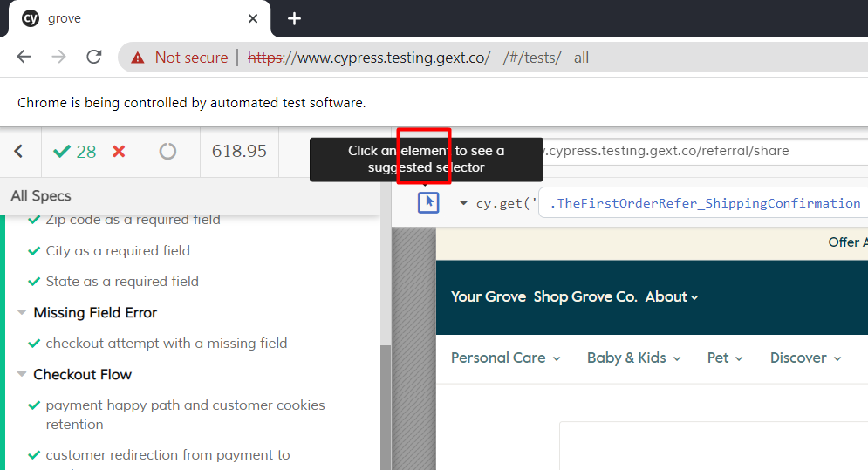Screen dimensions: 868x470
Task: Click the browser back arrow
Action: pyautogui.click(x=24, y=57)
